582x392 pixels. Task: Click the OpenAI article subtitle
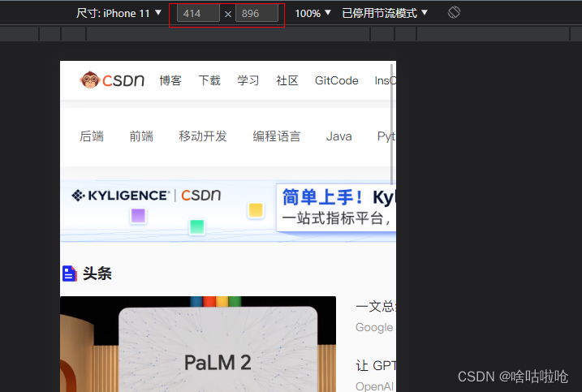click(374, 386)
